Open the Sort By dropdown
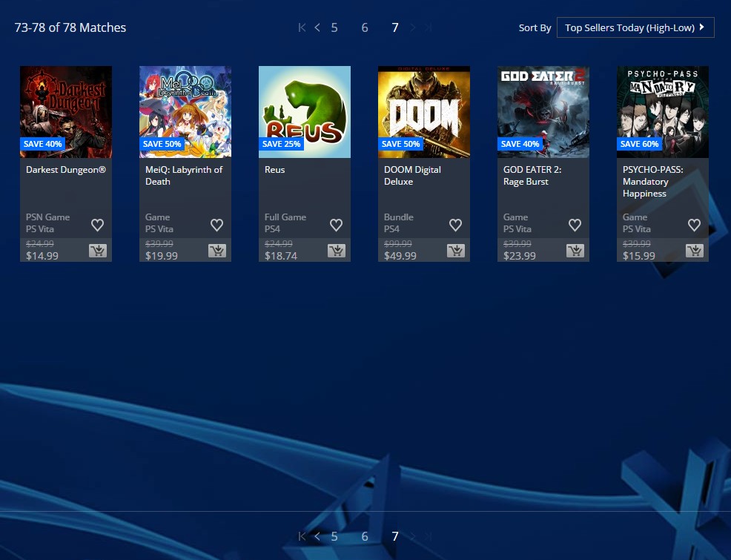 [x=635, y=27]
